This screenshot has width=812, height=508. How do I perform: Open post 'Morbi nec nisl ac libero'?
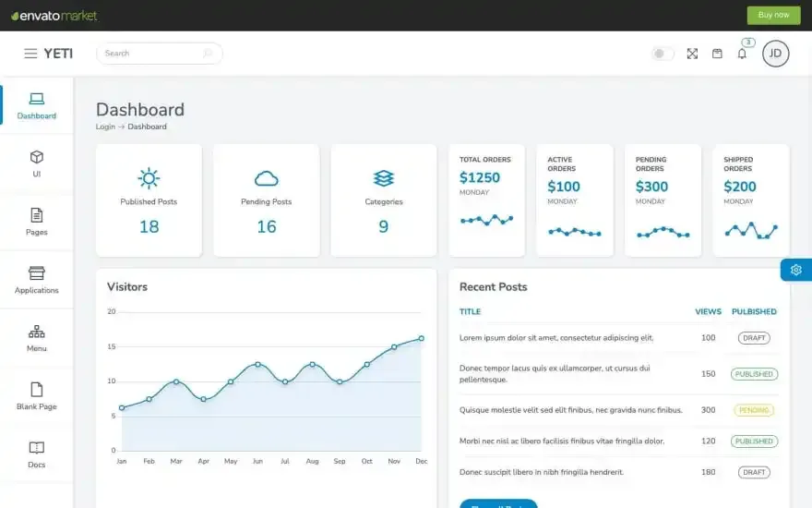(562, 441)
